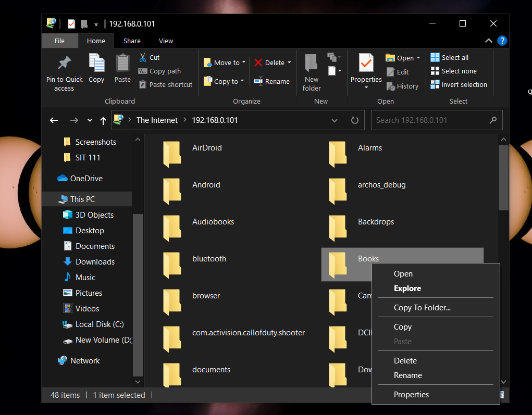Expand the Move to dropdown
Image resolution: width=532 pixels, height=415 pixels.
[244, 62]
